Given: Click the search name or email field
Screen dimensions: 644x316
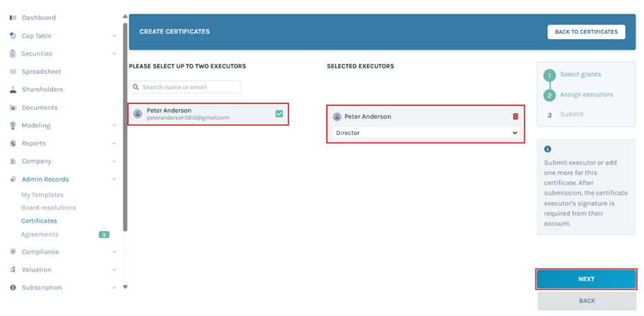Looking at the screenshot, I should pyautogui.click(x=185, y=87).
